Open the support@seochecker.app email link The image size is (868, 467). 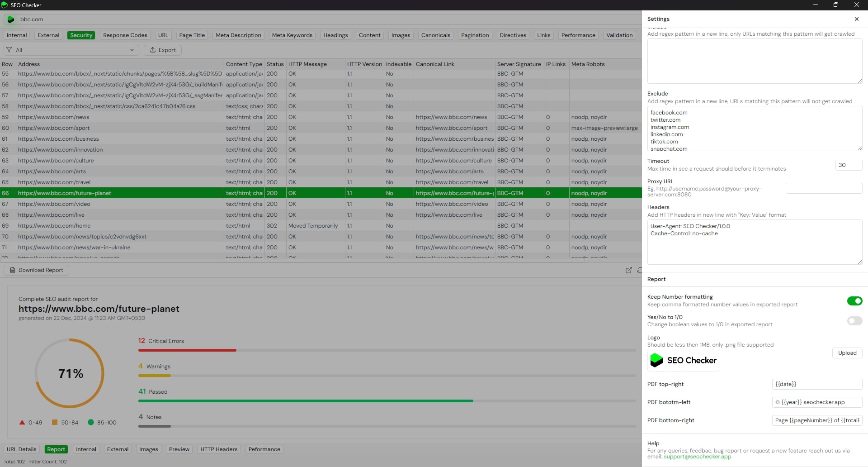click(x=697, y=457)
